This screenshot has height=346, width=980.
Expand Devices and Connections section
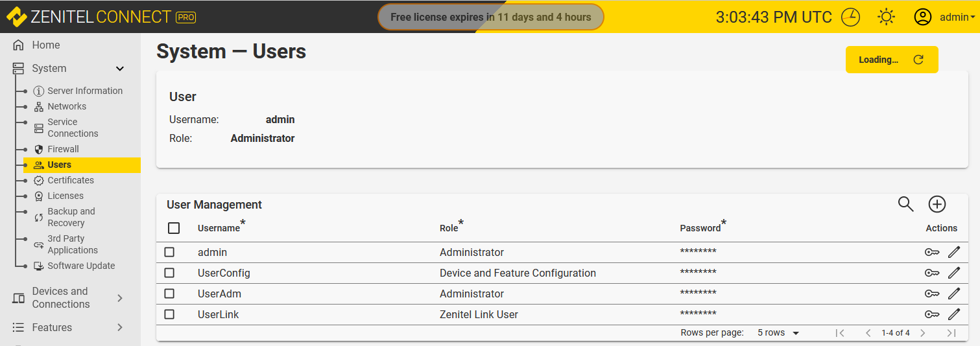[119, 298]
